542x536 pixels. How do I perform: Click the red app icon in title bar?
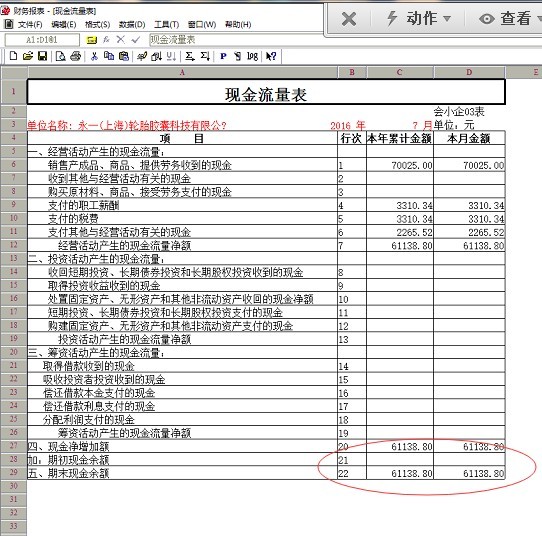click(x=5, y=11)
